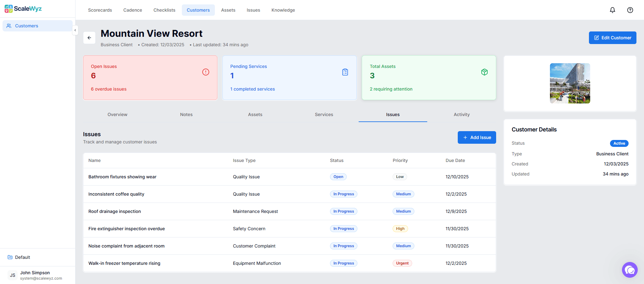Image resolution: width=644 pixels, height=284 pixels.
Task: Click the Open status badge on Bathroom fixtures issue
Action: click(338, 176)
